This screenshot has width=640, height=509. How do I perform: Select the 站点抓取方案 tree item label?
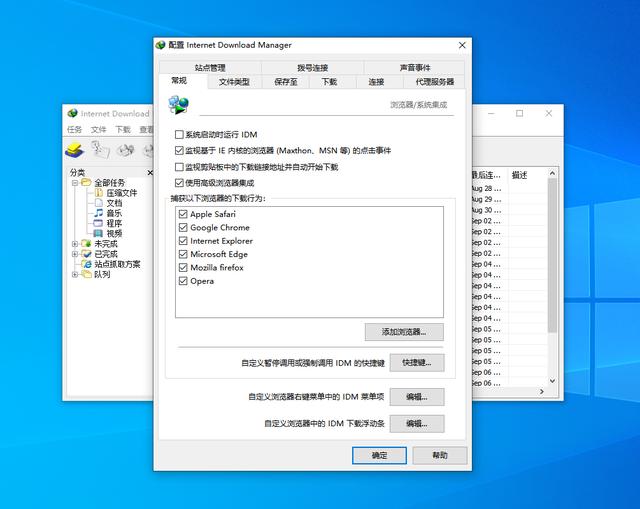(x=117, y=264)
